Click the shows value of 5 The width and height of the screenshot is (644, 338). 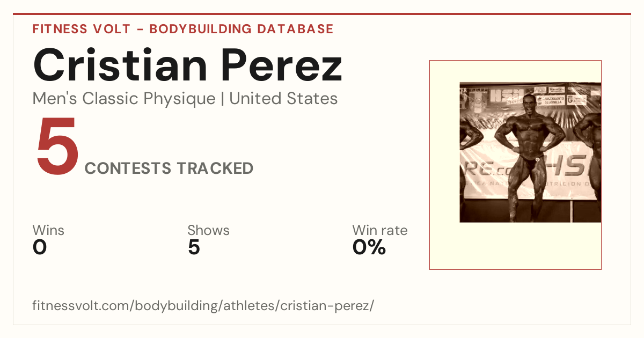pos(194,248)
